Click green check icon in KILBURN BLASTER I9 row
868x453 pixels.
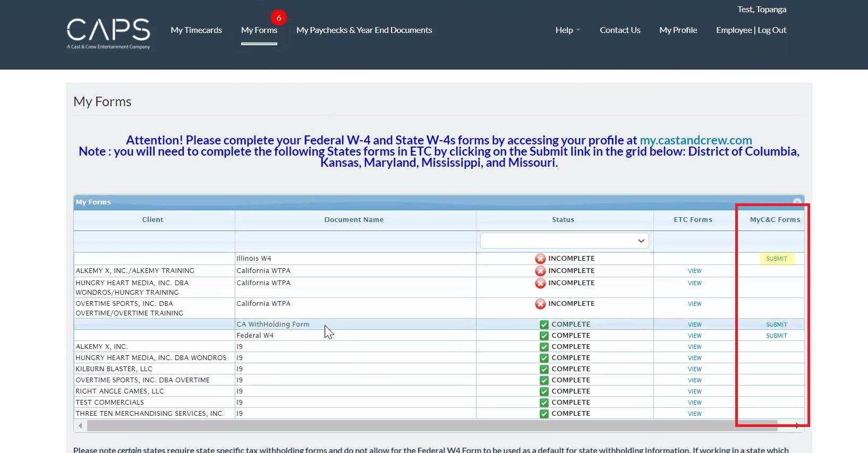[x=544, y=369]
